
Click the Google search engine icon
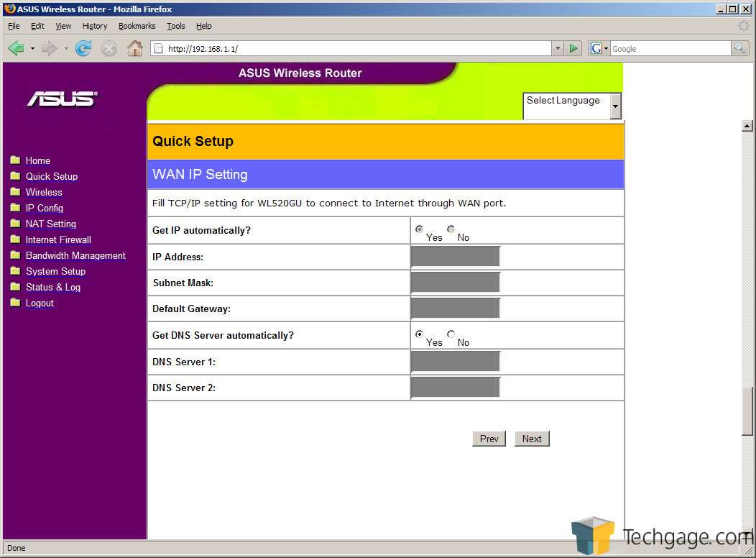point(596,48)
